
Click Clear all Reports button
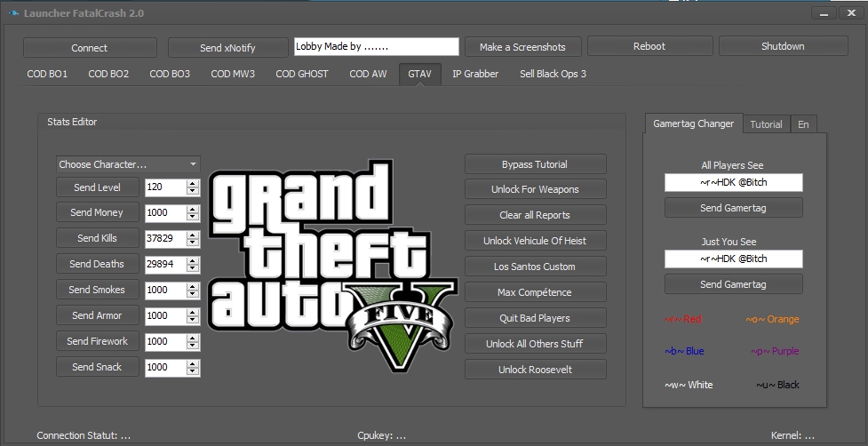point(536,215)
